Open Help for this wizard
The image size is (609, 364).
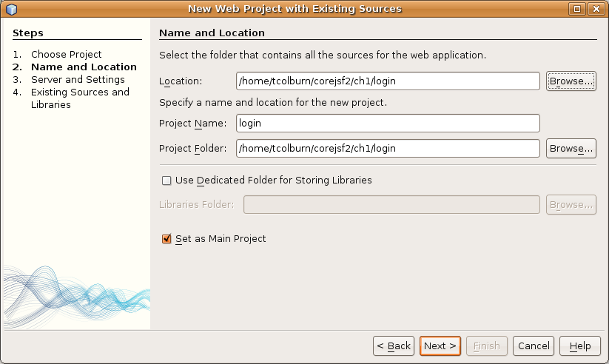(x=580, y=346)
